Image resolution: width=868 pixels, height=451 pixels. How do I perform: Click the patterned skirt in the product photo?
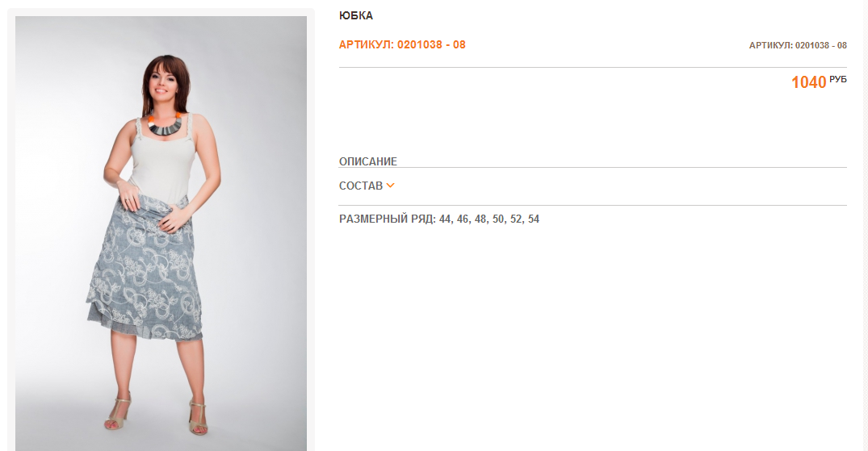[145, 271]
